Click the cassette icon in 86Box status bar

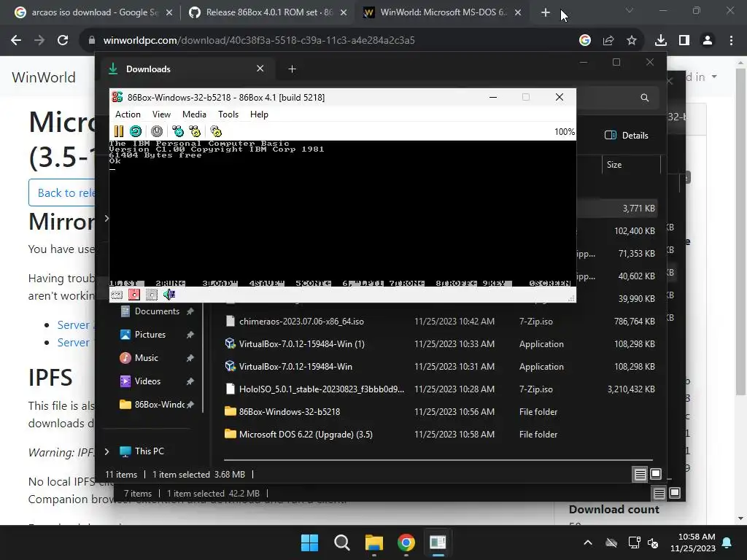(117, 295)
